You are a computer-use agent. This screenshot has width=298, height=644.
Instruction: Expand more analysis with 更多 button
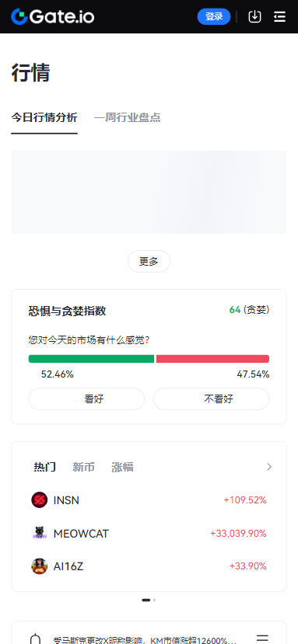pyautogui.click(x=149, y=261)
